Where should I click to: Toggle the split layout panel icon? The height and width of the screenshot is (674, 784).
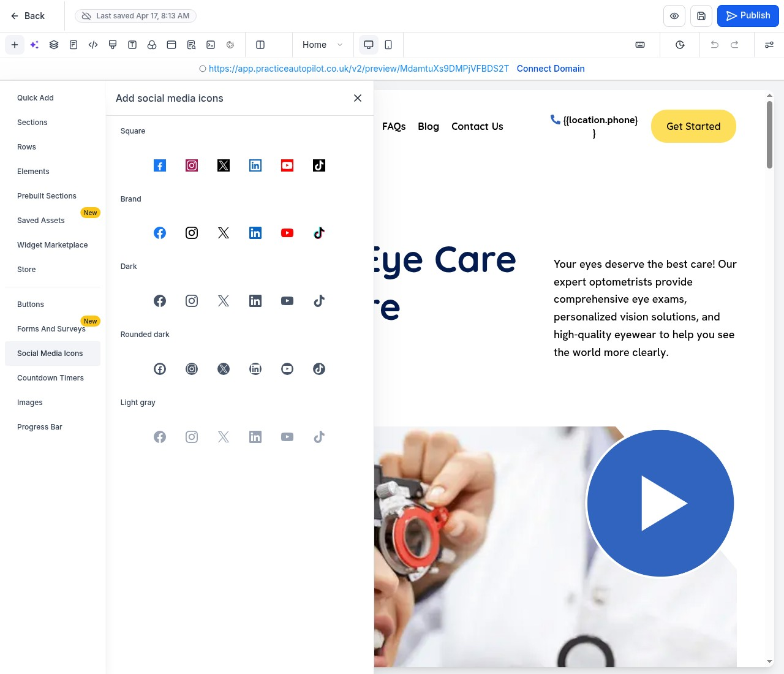pos(260,45)
